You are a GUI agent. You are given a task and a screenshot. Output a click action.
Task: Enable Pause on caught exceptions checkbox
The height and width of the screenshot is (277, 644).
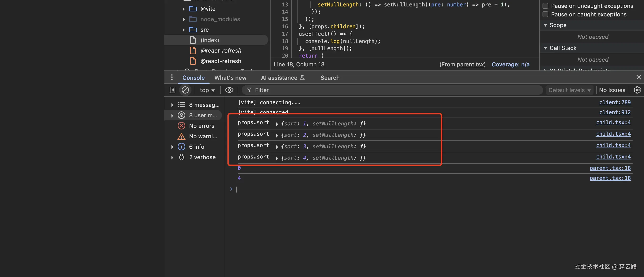tap(545, 15)
